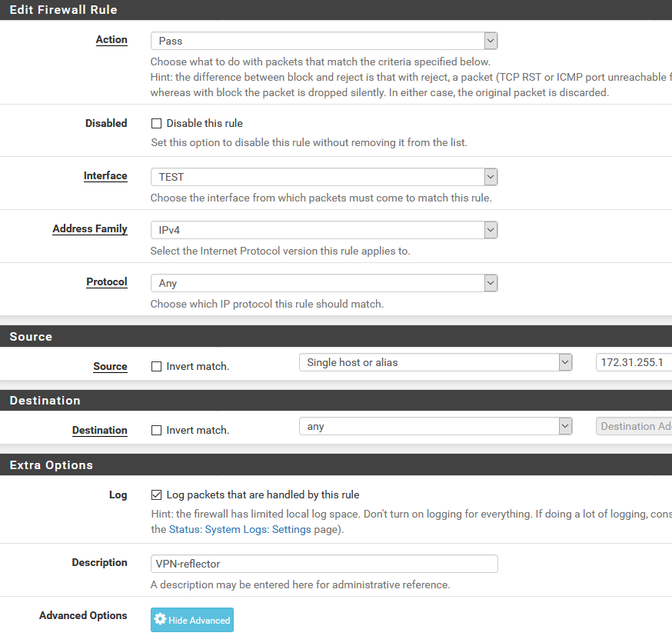
Task: Click the Hide Advanced button
Action: pyautogui.click(x=192, y=620)
